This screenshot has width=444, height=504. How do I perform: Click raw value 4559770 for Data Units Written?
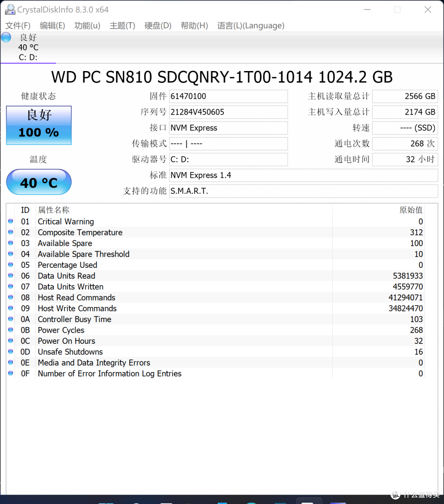(x=408, y=287)
